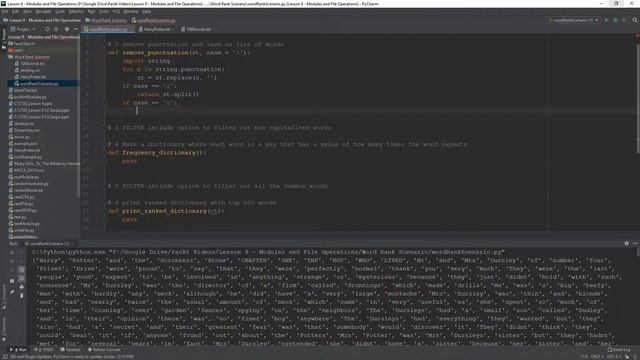
Task: Toggle scroll-to-end icon in Run panel
Action: tap(22, 278)
